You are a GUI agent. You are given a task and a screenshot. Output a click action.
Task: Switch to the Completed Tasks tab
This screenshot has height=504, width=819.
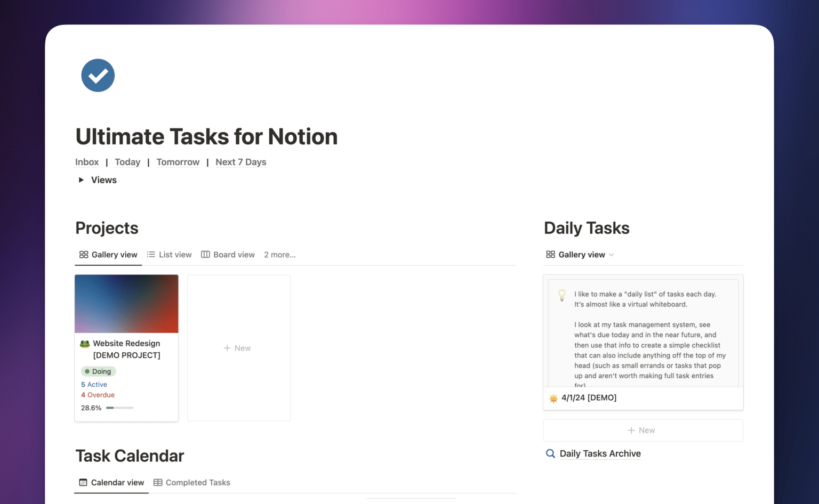(198, 482)
